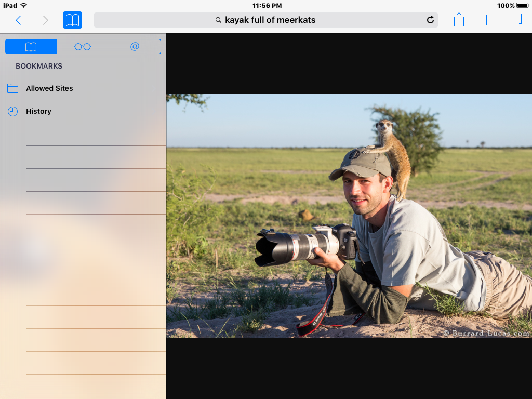Screen dimensions: 532x399
Task: Reload the current page
Action: pos(430,20)
